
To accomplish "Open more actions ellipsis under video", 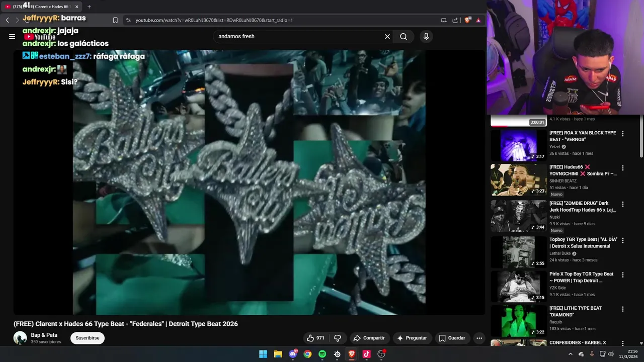I will [x=479, y=338].
